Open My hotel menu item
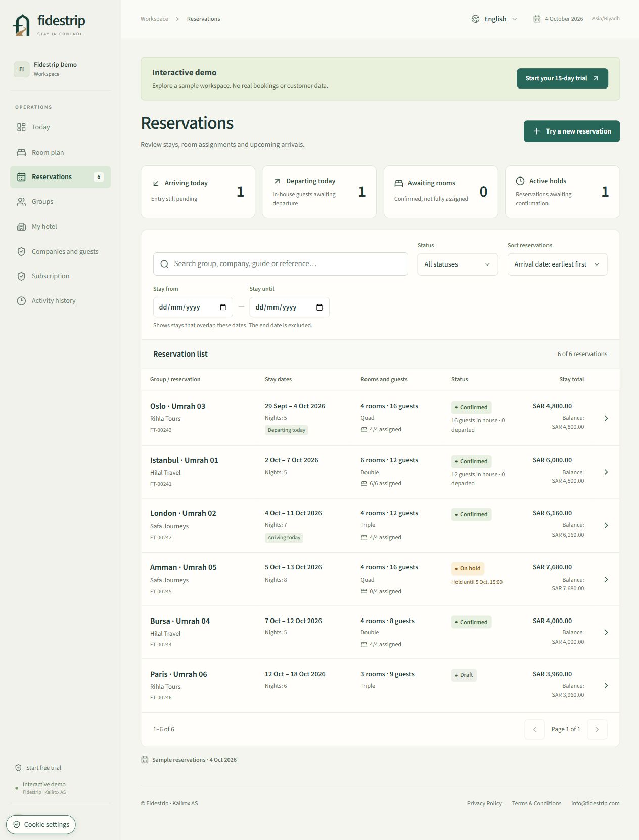The height and width of the screenshot is (840, 639). click(60, 227)
